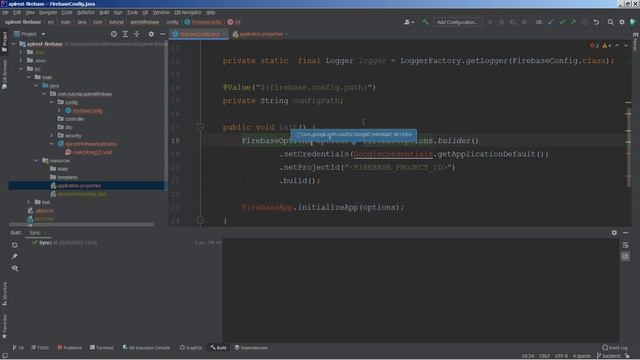The width and height of the screenshot is (640, 360).
Task: Open the Project view dropdown
Action: (x=29, y=34)
